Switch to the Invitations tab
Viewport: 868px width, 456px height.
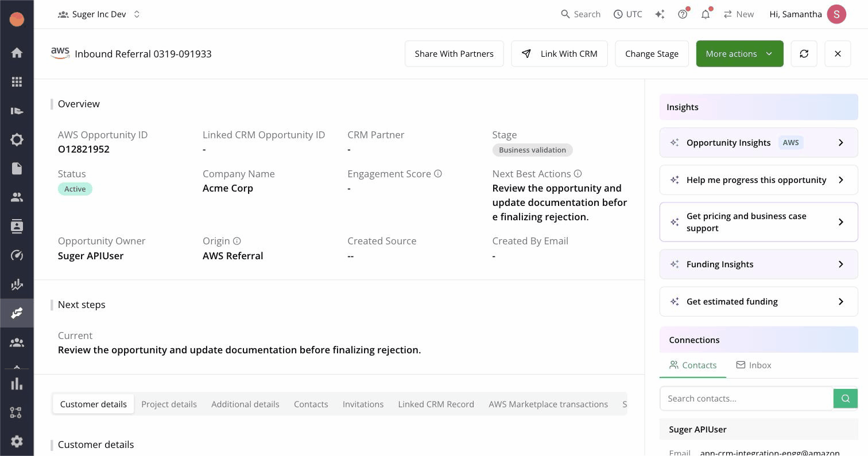[x=363, y=404]
